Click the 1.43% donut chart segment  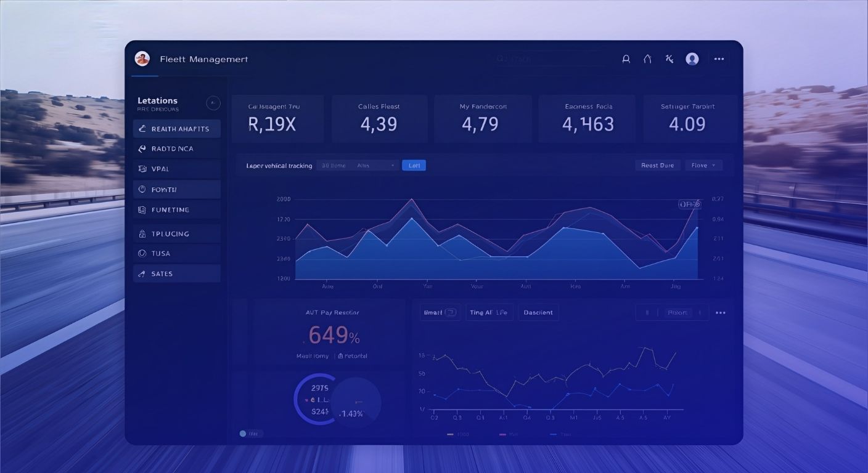coord(357,403)
